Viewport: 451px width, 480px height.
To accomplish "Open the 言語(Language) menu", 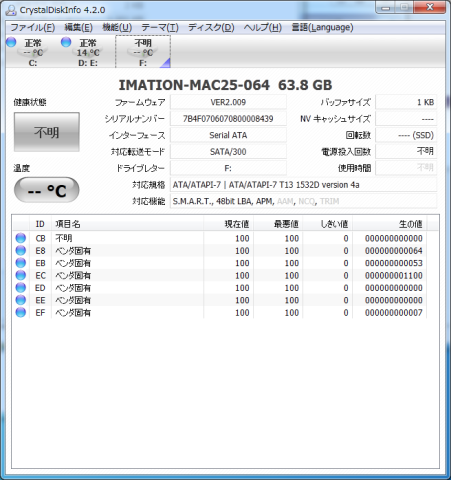I will [x=322, y=27].
